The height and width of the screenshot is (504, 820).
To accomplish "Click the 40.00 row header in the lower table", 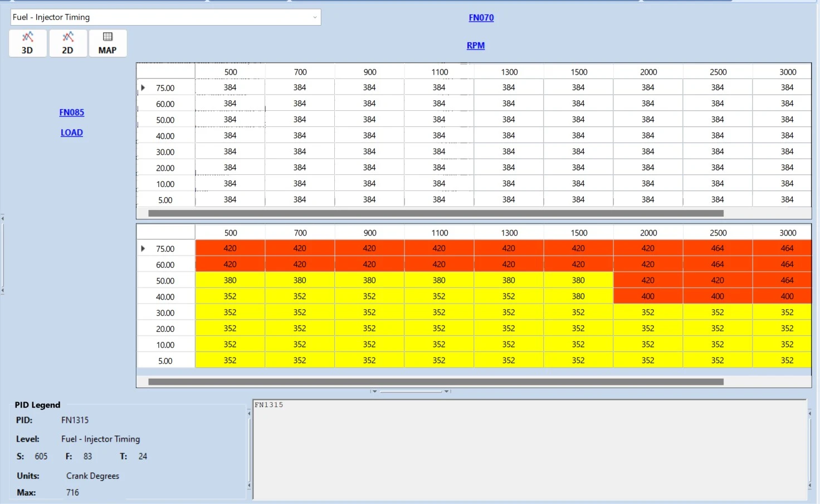I will click(x=165, y=297).
